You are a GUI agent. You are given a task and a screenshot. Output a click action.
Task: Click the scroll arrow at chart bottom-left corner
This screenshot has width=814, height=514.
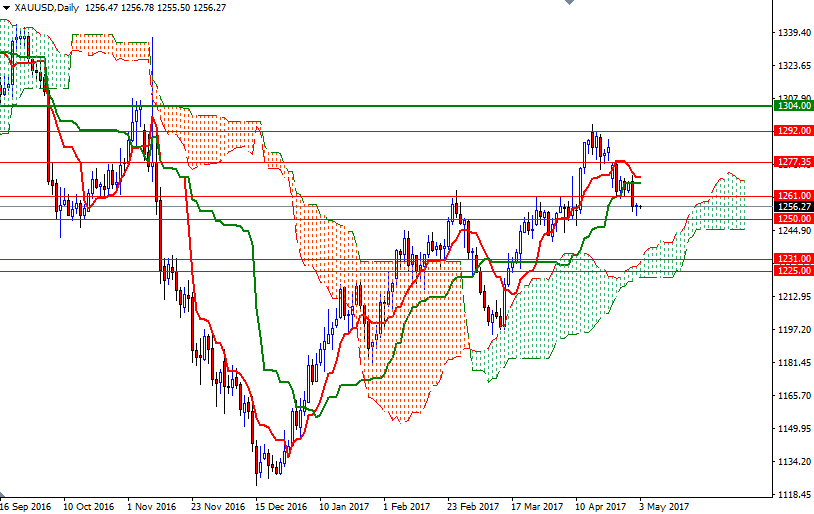[x=3, y=494]
